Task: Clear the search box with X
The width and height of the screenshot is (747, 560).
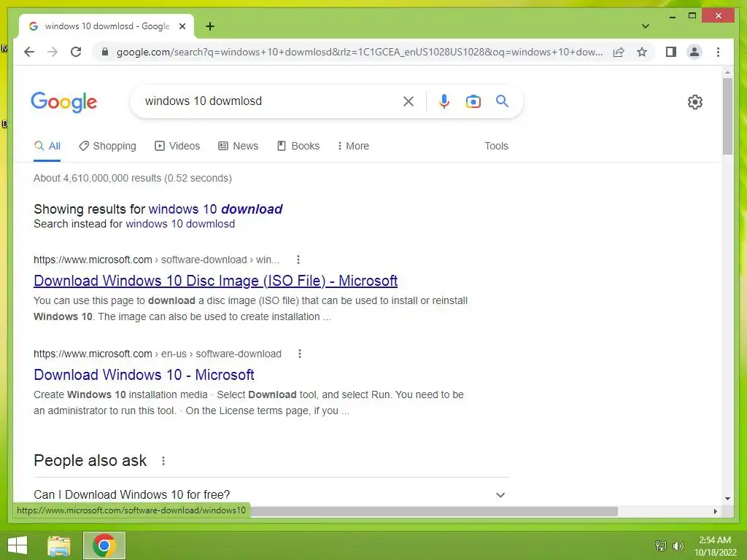Action: click(409, 101)
